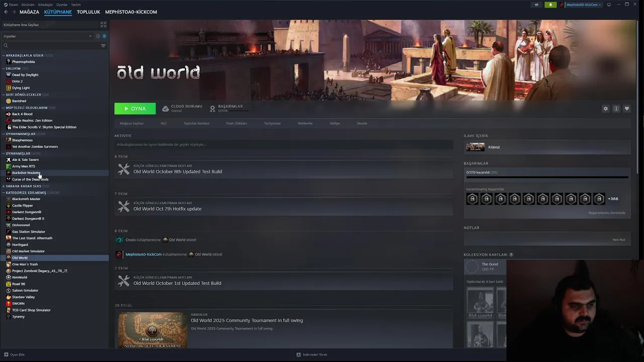Open the Arkadaşlar menu
644x362 pixels.
pyautogui.click(x=45, y=5)
